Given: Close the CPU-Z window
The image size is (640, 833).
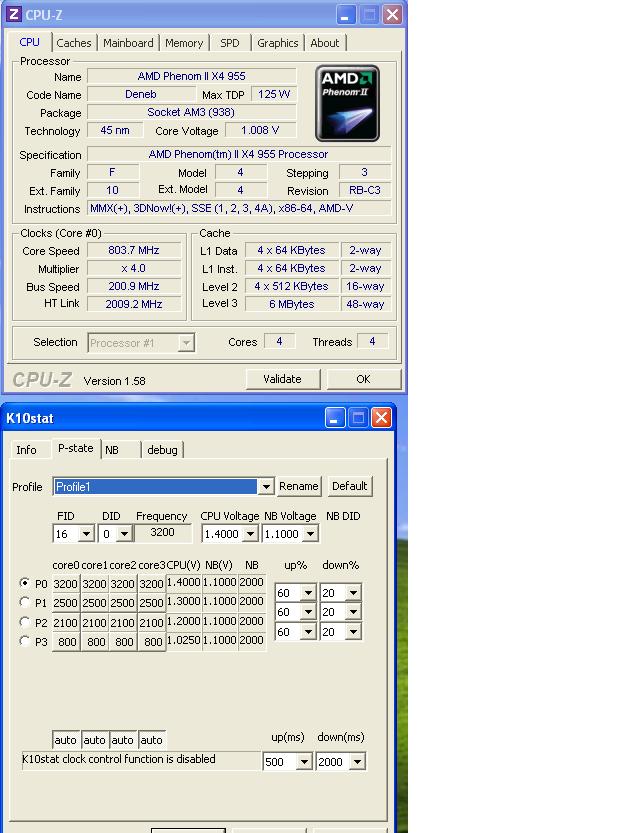Looking at the screenshot, I should pyautogui.click(x=392, y=15).
